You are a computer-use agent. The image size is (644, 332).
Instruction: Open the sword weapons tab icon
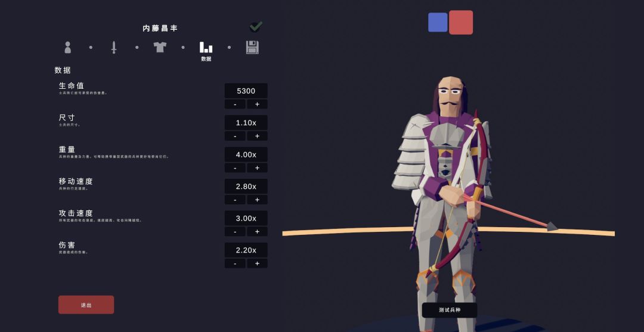[114, 47]
